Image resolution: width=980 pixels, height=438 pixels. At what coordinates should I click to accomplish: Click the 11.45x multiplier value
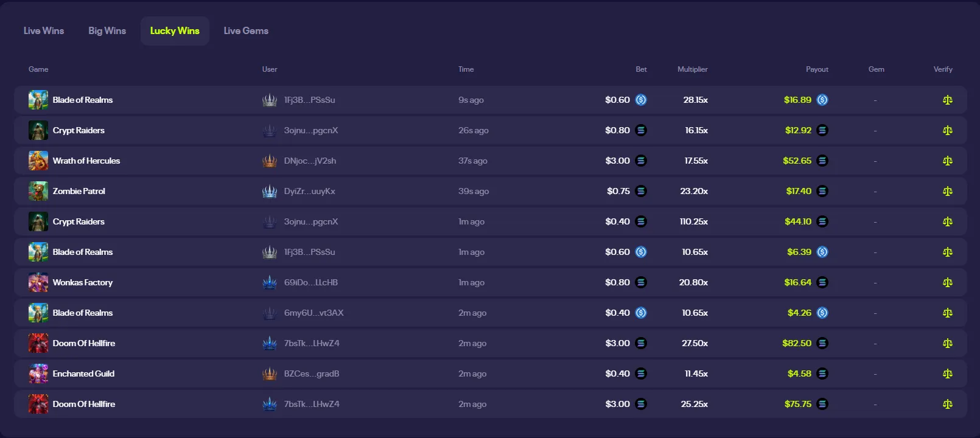coord(696,374)
